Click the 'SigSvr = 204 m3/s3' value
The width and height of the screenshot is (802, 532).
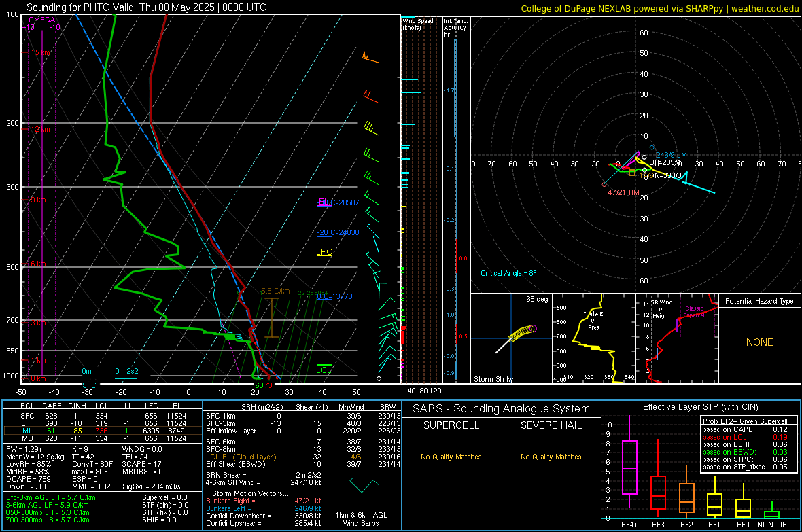[x=154, y=486]
